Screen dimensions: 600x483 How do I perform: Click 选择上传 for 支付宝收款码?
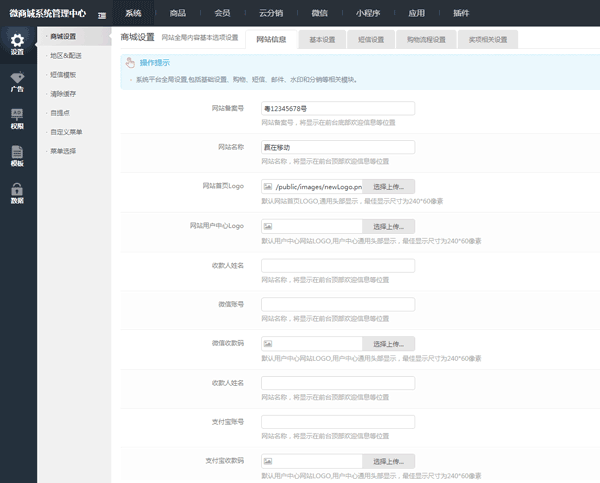[388, 461]
